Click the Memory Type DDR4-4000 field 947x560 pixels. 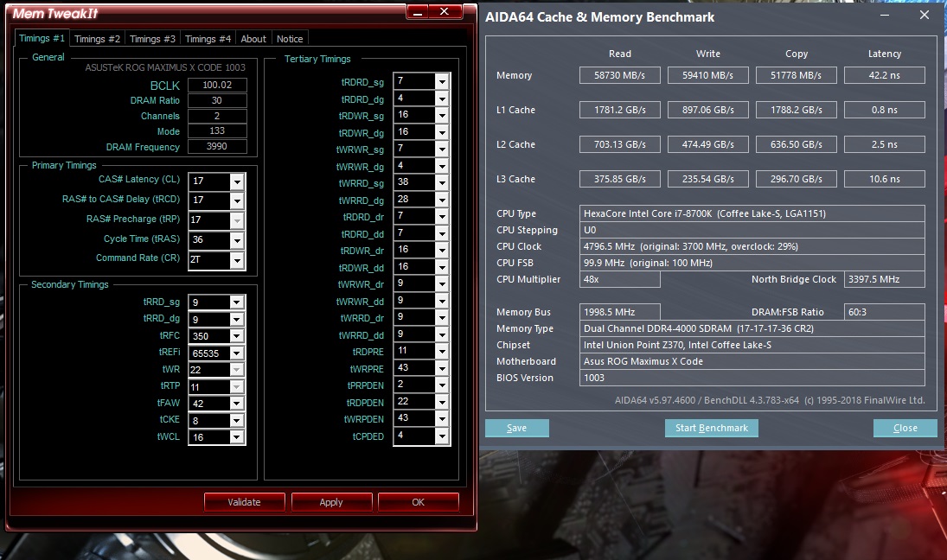752,329
